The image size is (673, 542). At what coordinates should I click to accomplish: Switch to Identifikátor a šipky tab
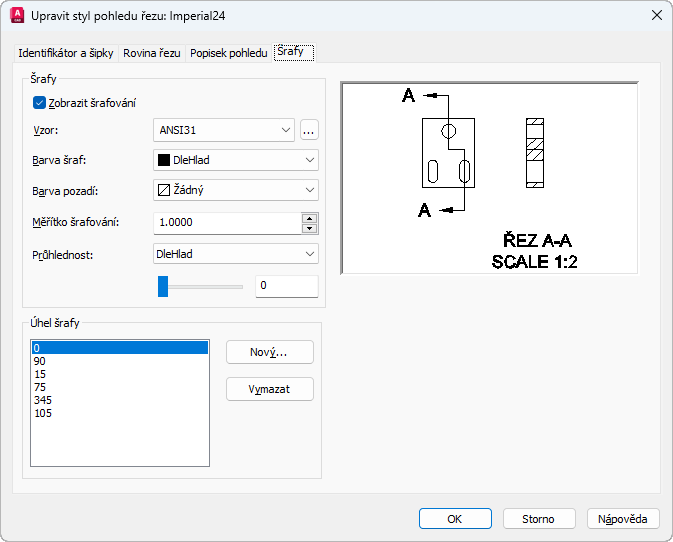tap(67, 53)
